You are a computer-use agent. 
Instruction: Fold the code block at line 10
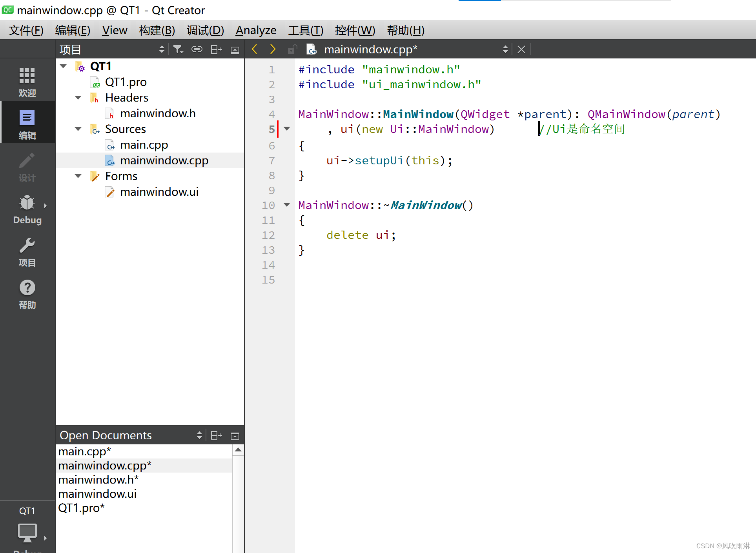(x=287, y=205)
